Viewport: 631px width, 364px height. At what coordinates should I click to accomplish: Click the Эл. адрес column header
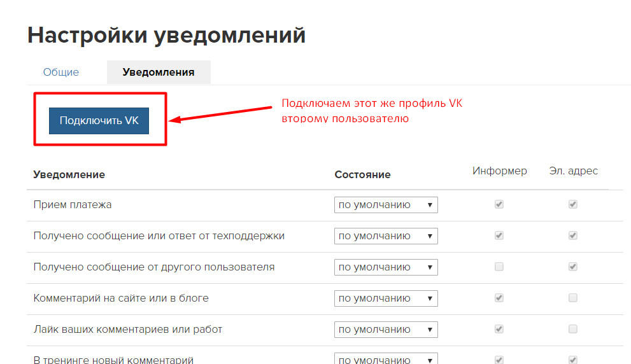click(574, 171)
